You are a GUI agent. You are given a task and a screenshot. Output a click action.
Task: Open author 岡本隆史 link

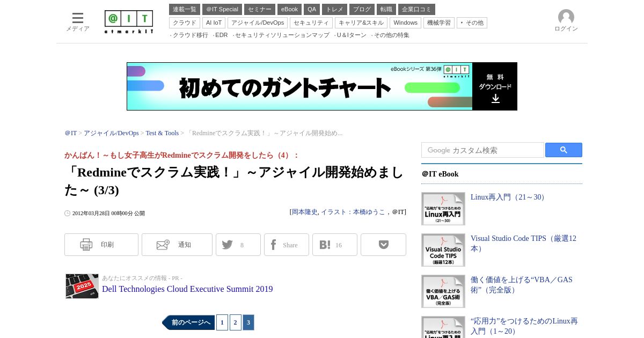(305, 212)
